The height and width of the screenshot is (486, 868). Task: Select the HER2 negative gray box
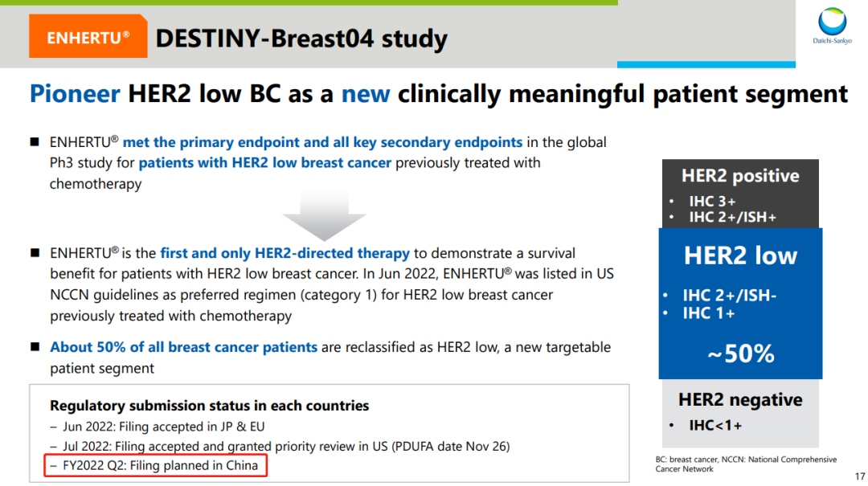[x=740, y=413]
